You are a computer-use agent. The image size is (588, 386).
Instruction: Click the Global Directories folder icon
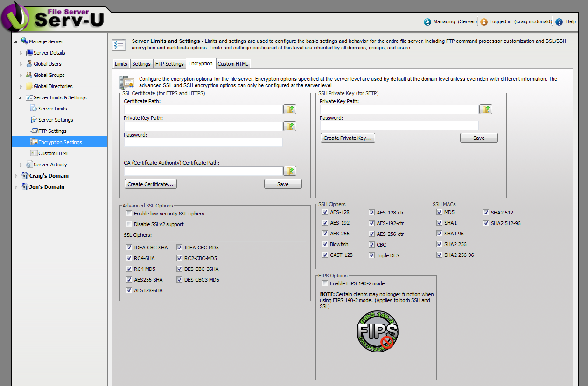point(29,86)
